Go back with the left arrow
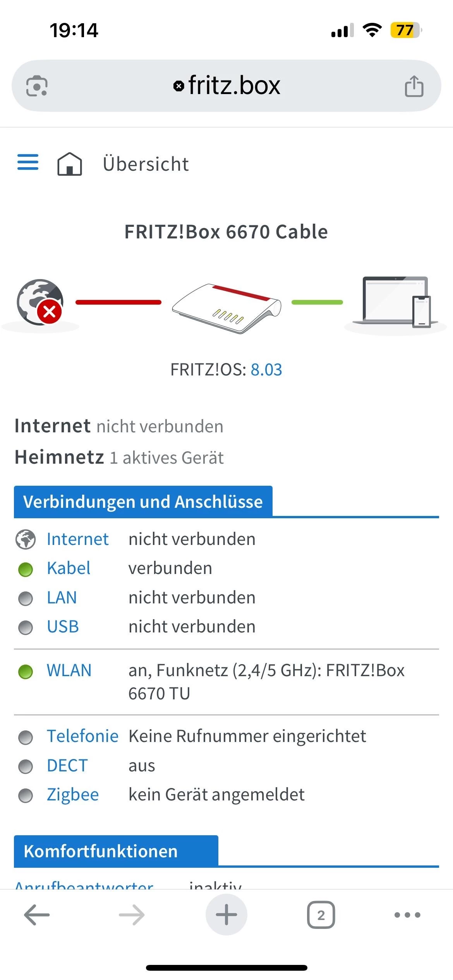The height and width of the screenshot is (980, 453). click(x=37, y=915)
